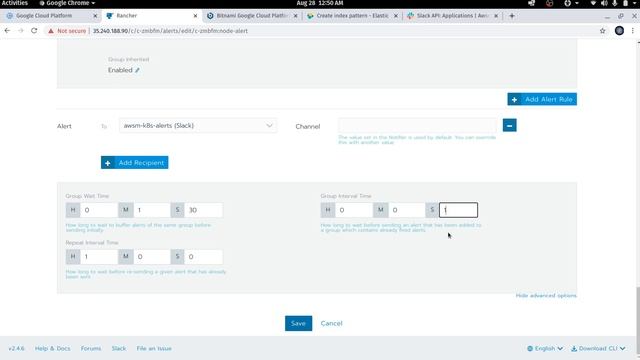
Task: Click the date and time clock
Action: coord(320,3)
